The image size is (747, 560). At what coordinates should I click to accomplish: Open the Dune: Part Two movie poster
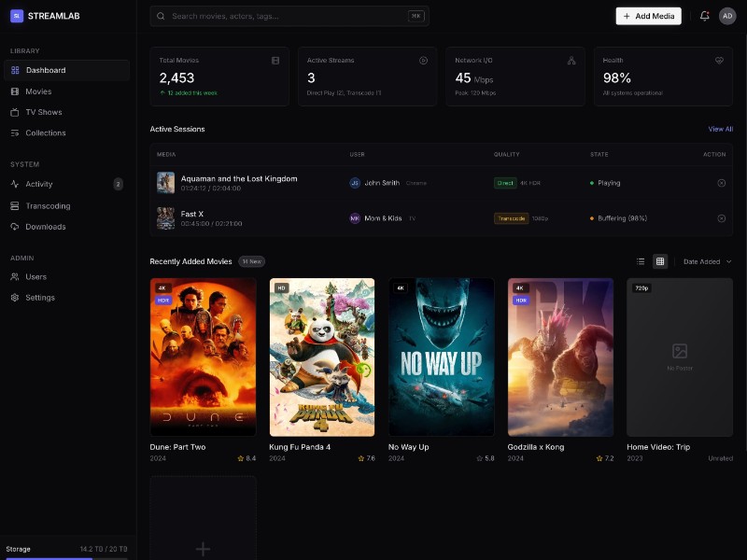203,357
